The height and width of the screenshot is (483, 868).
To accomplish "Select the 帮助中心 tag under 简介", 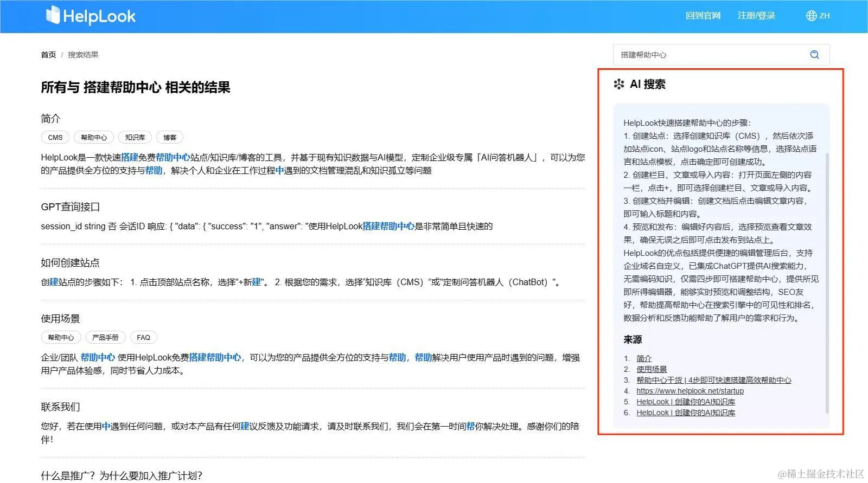I will pos(94,138).
